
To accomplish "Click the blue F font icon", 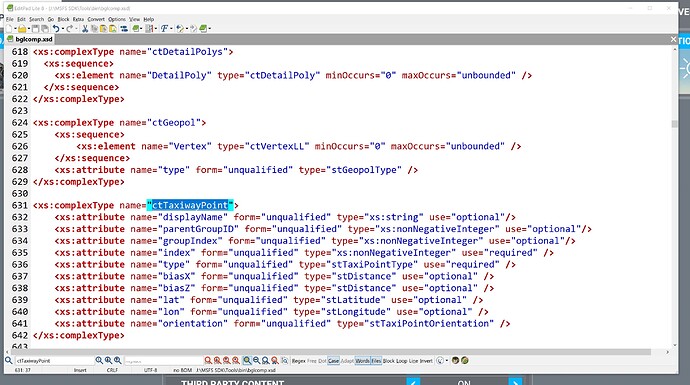I will [x=164, y=29].
